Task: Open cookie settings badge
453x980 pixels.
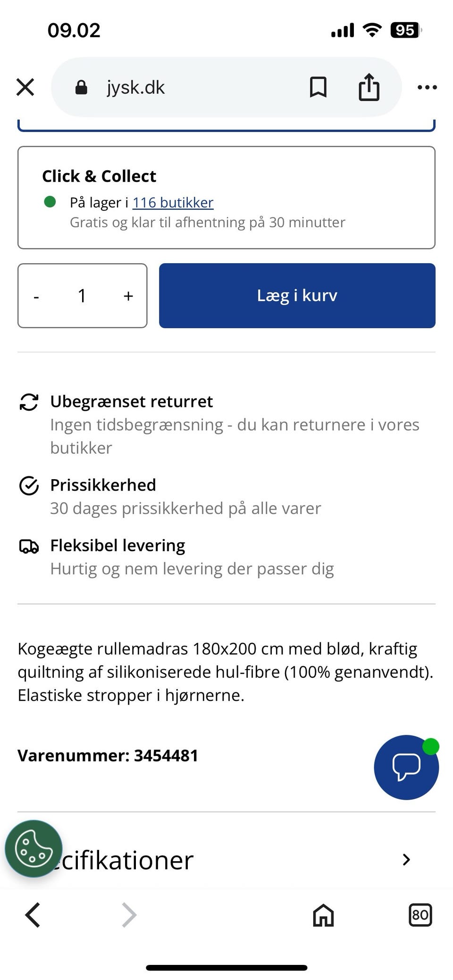Action: (34, 848)
